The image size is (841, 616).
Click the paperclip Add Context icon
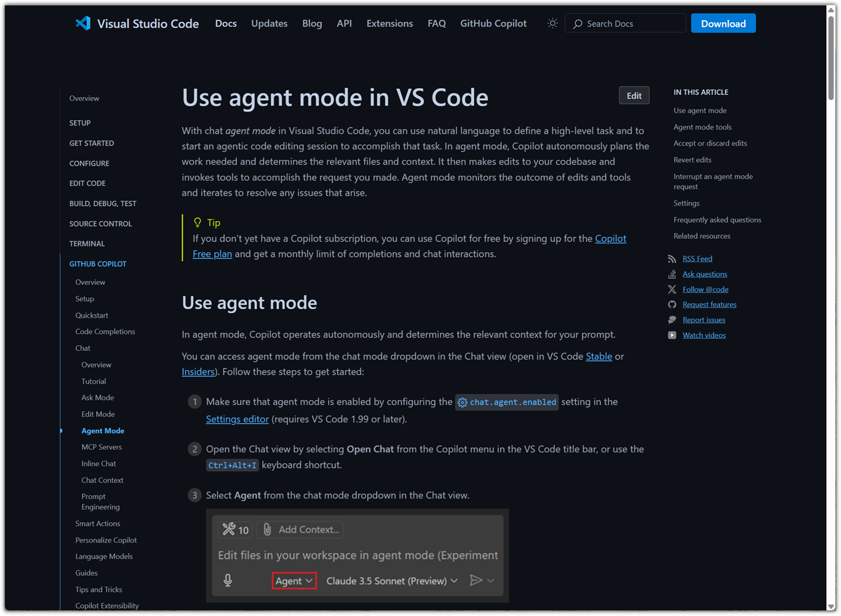tap(267, 530)
